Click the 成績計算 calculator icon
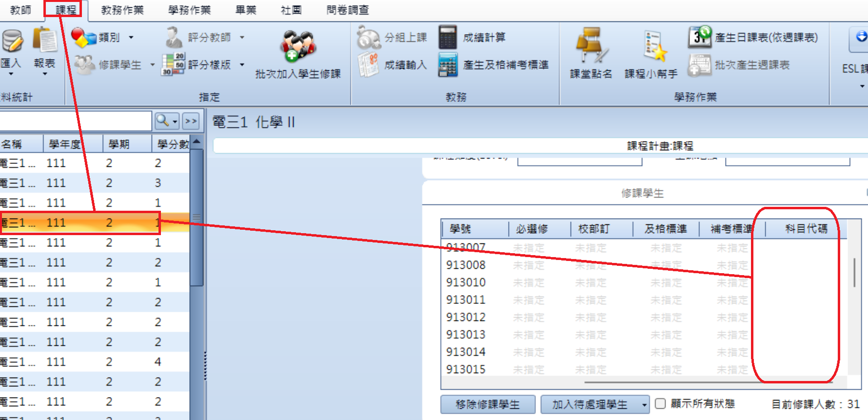Image resolution: width=868 pixels, height=420 pixels. coord(448,37)
